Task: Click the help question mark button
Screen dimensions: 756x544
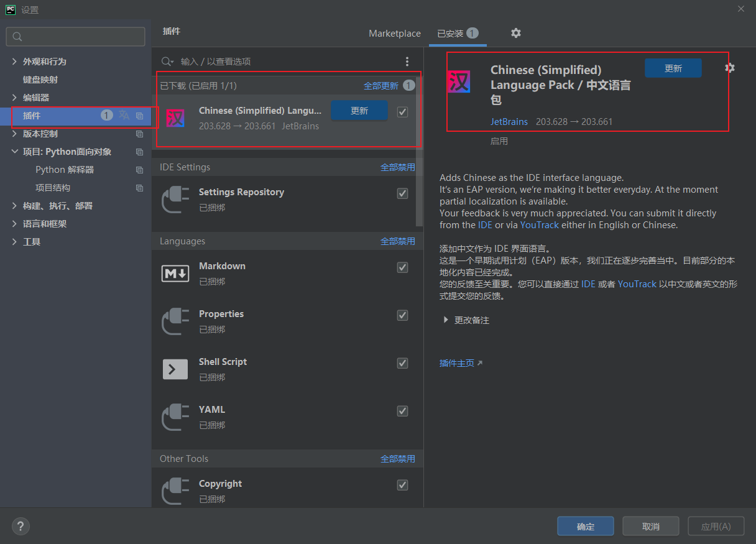Action: 21,526
